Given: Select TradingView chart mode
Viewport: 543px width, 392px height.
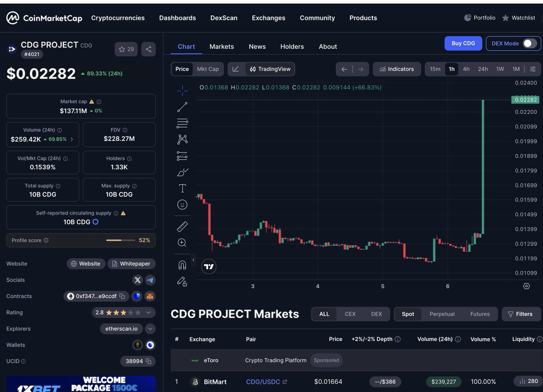Looking at the screenshot, I should pyautogui.click(x=270, y=69).
